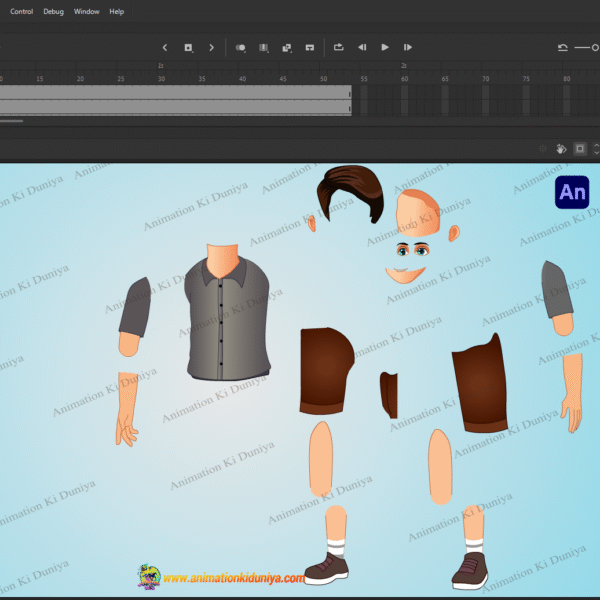600x600 pixels.
Task: Click frame 35 on the timeline ruler
Action: (202, 79)
